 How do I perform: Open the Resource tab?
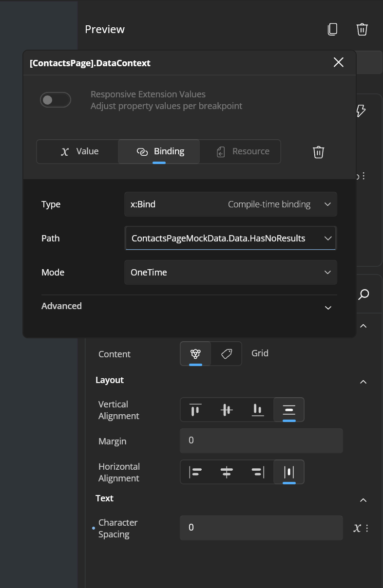point(240,151)
